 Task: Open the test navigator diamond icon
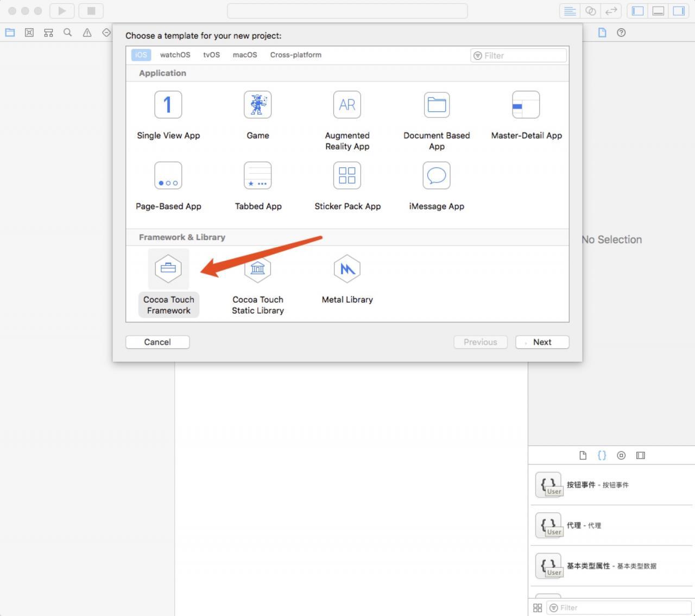pos(106,33)
